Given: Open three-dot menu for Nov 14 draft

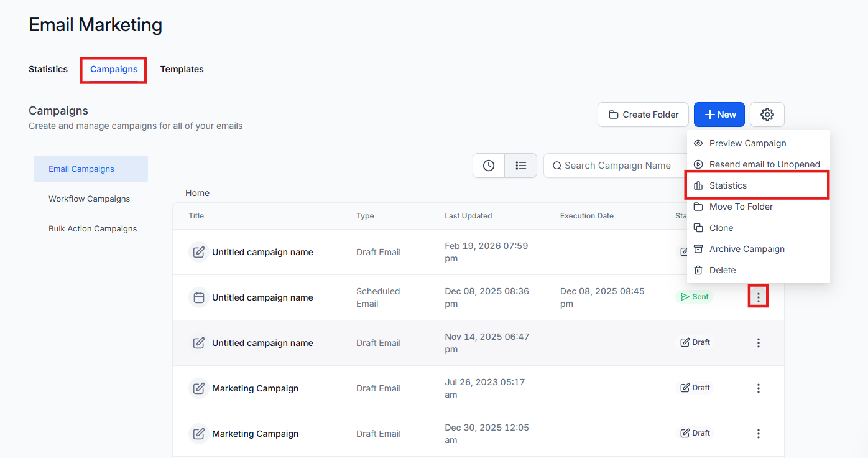Looking at the screenshot, I should point(758,343).
